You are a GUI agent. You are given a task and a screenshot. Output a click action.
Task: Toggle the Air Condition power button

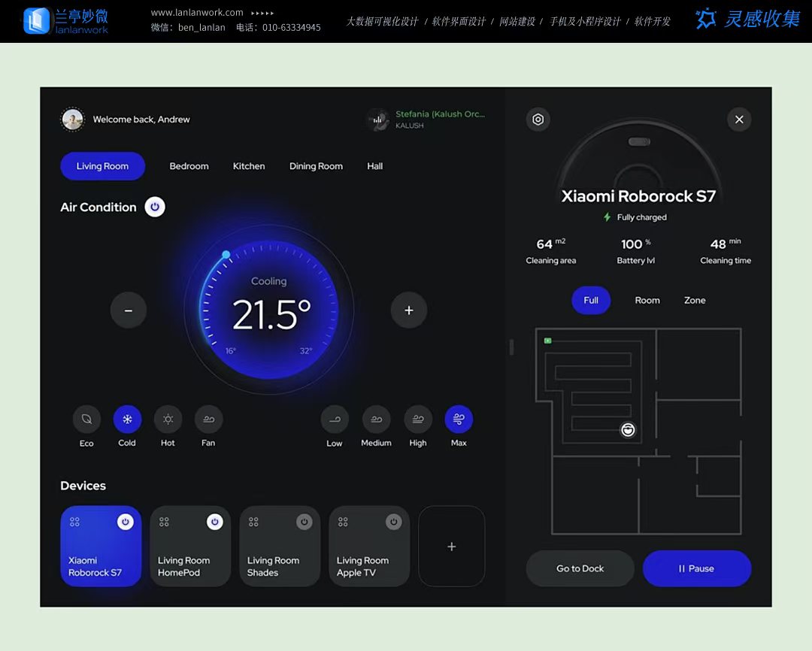155,207
